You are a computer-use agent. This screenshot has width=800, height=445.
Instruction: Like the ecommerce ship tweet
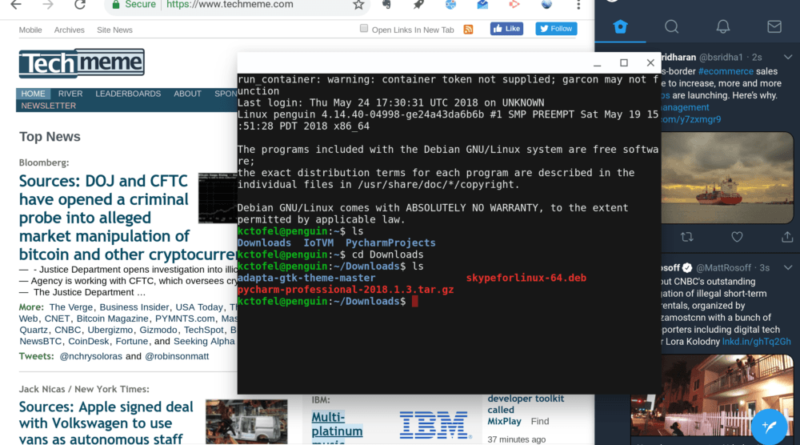coord(737,237)
